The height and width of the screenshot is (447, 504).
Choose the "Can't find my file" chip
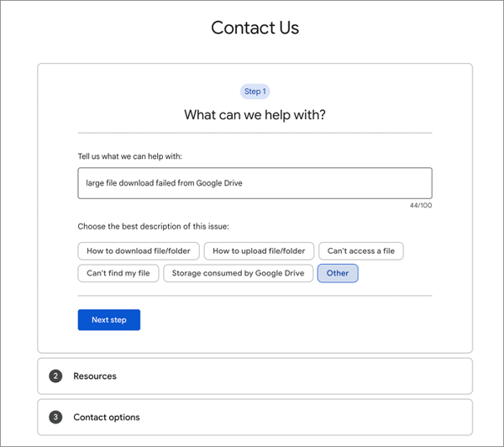(118, 273)
